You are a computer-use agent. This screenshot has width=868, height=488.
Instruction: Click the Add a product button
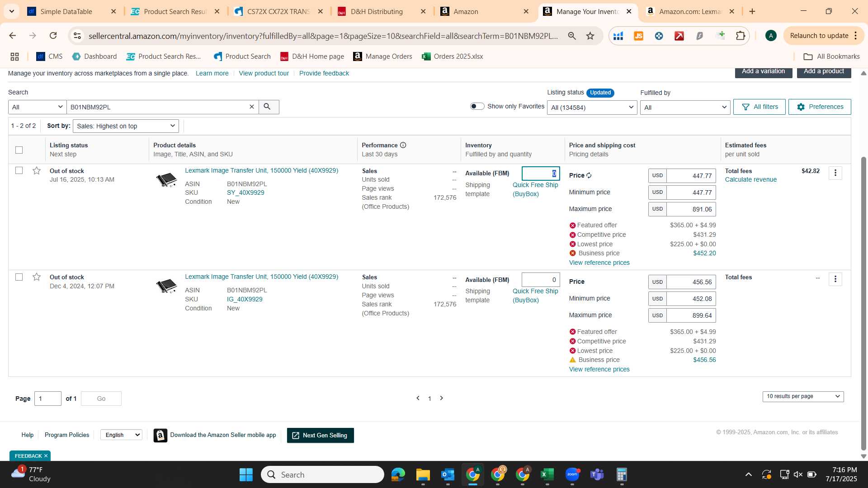coord(824,72)
